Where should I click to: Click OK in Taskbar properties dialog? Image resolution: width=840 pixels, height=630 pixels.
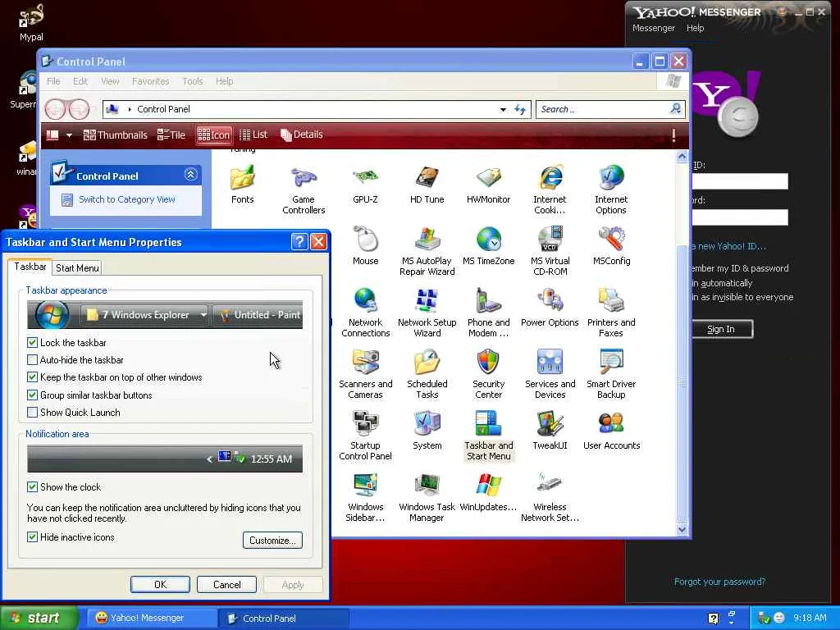(x=160, y=584)
